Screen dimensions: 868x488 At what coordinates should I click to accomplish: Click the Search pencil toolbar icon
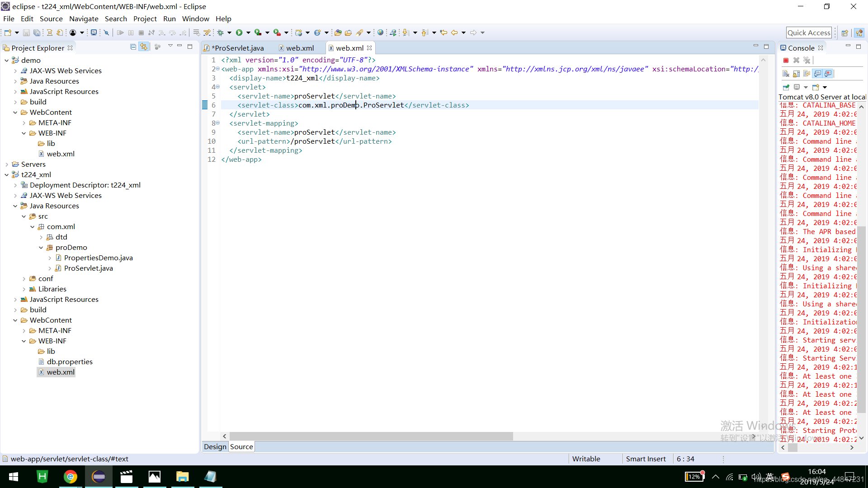359,33
